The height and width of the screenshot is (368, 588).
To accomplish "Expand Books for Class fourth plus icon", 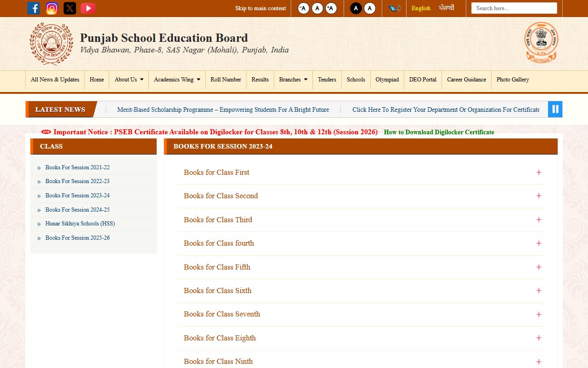I will [x=539, y=243].
